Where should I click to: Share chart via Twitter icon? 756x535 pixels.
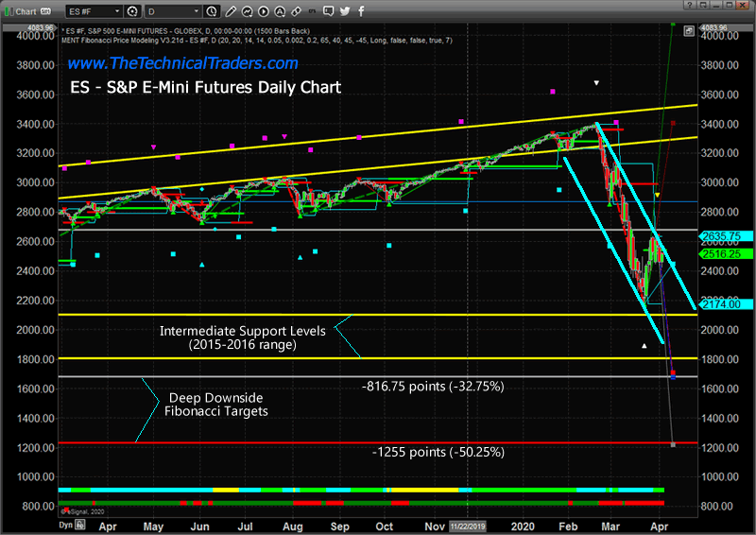click(345, 11)
